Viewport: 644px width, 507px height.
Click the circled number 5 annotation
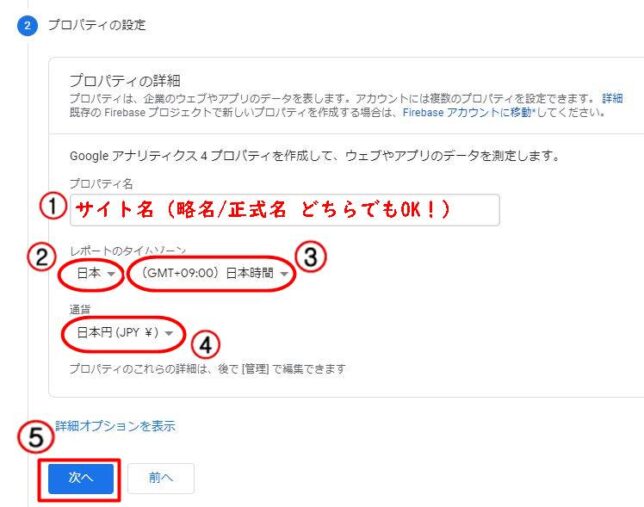click(36, 437)
